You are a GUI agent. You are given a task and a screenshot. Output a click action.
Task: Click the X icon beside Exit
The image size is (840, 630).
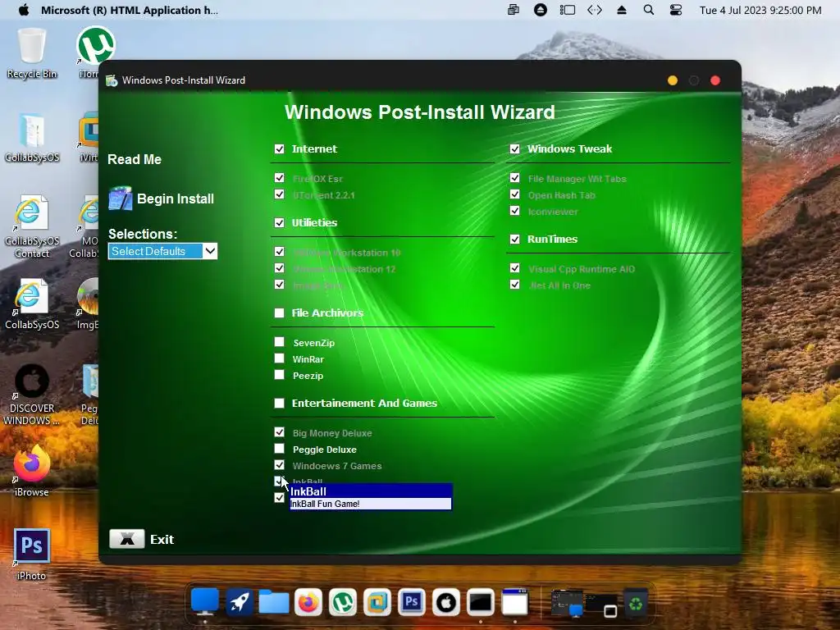pos(127,539)
